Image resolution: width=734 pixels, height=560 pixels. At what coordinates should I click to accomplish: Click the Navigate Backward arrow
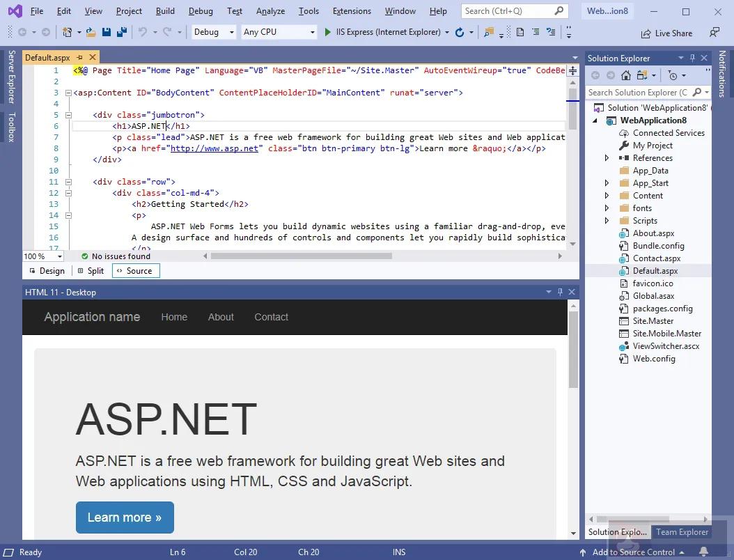click(x=22, y=32)
